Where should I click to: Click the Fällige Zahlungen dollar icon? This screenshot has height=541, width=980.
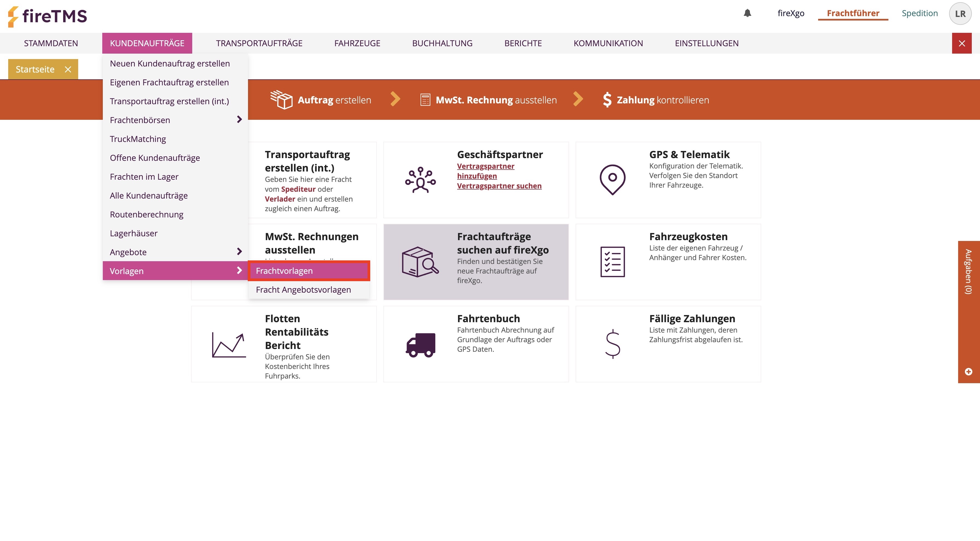tap(612, 344)
